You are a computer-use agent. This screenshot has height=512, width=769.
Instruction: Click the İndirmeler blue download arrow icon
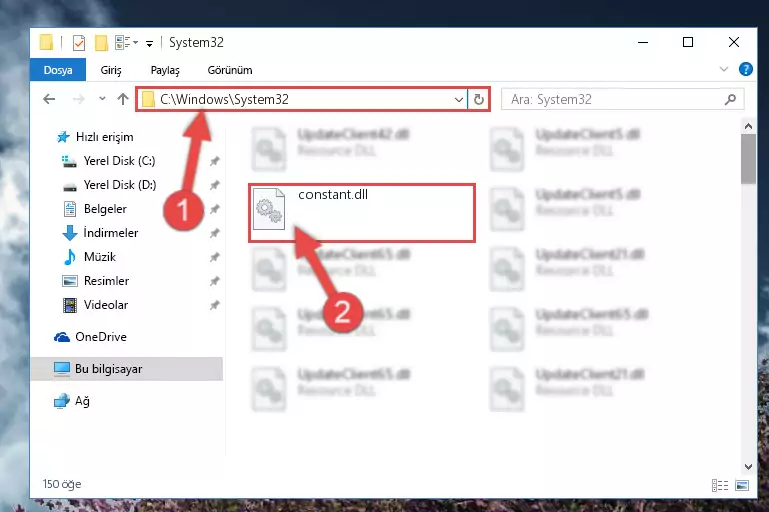point(70,233)
